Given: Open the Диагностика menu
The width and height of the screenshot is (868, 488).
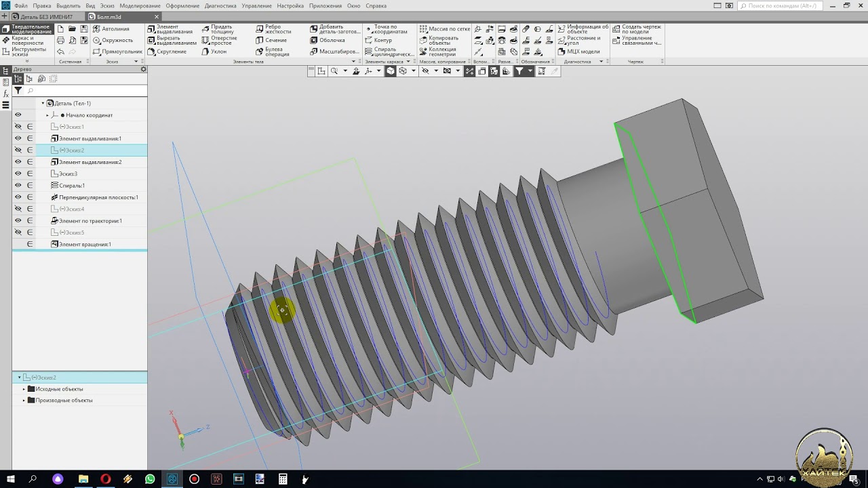Looking at the screenshot, I should [x=220, y=5].
